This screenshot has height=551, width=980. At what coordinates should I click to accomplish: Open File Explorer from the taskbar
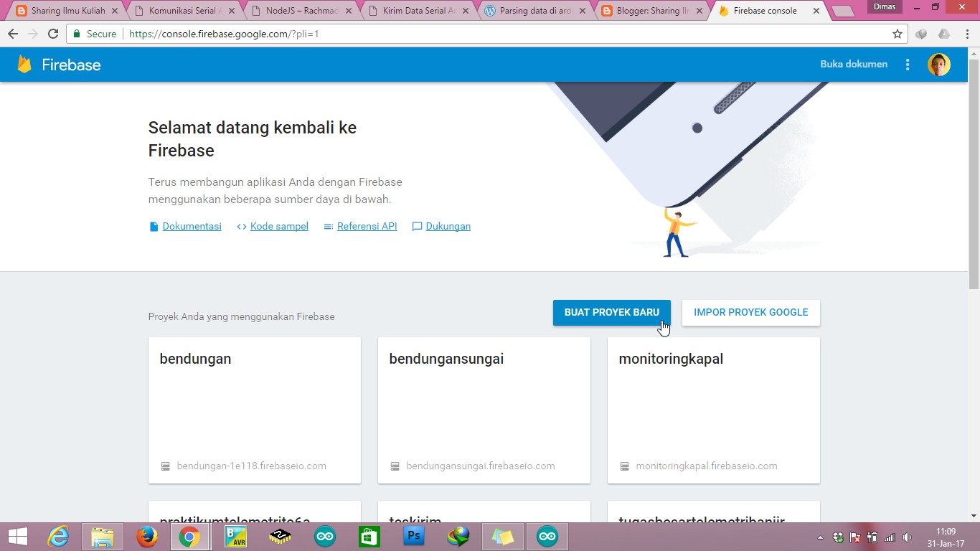[103, 537]
